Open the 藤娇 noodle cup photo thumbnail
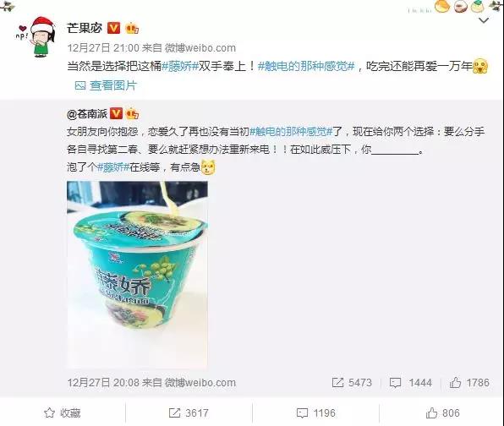Viewport: 504px width, 426px height. coord(137,275)
